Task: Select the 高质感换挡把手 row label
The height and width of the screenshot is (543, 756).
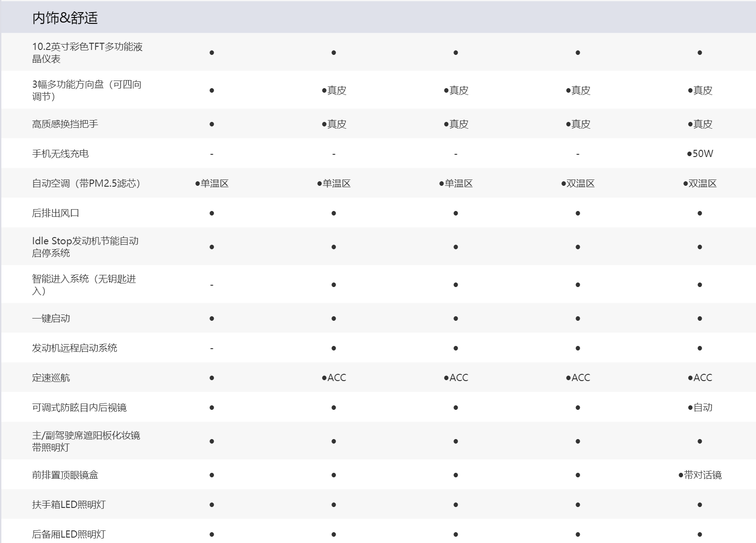Action: click(65, 124)
